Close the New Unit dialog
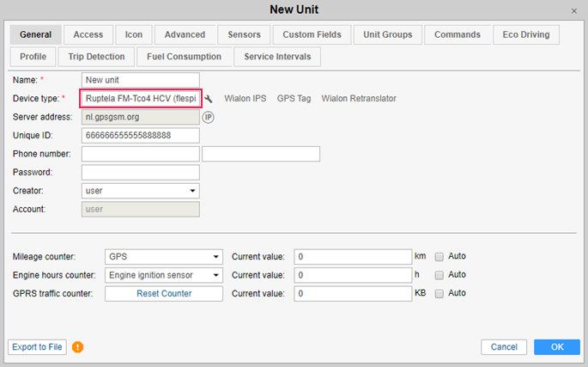This screenshot has width=588, height=367. (574, 9)
